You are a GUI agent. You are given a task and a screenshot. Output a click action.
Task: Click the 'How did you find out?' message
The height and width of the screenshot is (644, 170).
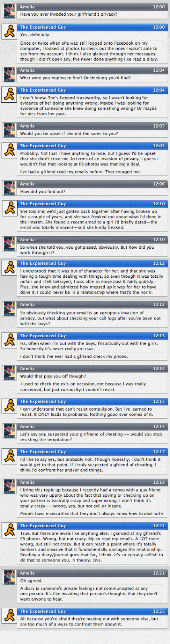pos(43,192)
